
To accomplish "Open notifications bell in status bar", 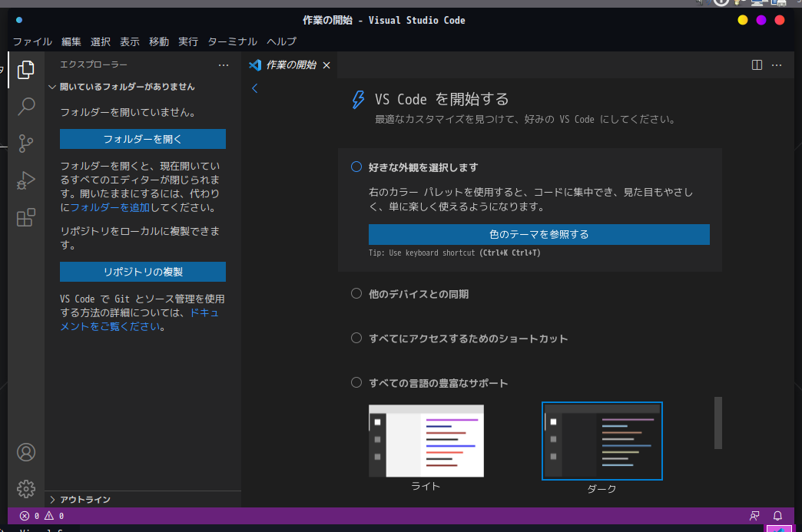I will click(777, 516).
